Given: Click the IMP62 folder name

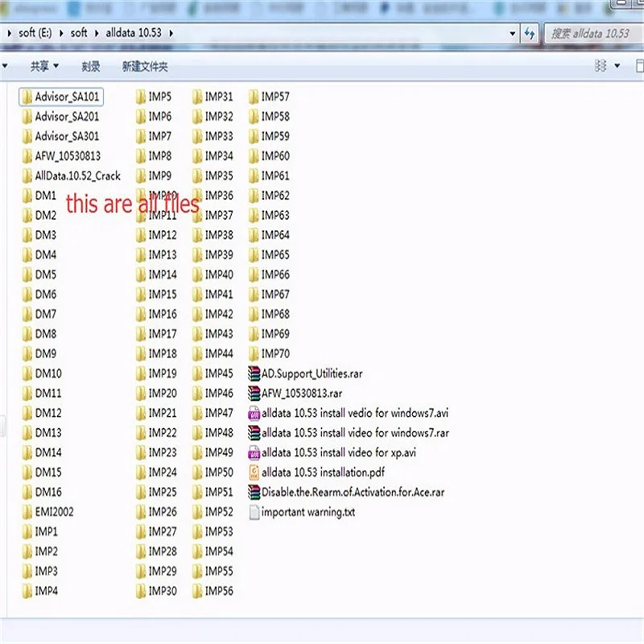Looking at the screenshot, I should coord(275,196).
